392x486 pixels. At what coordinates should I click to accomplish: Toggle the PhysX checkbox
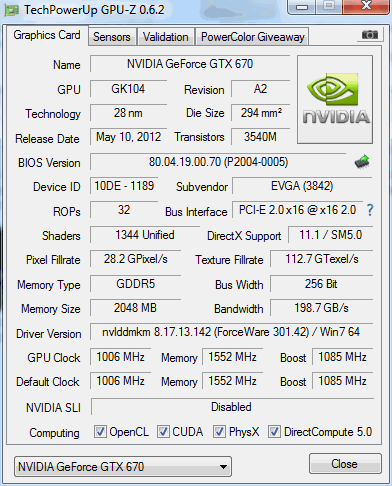(219, 431)
